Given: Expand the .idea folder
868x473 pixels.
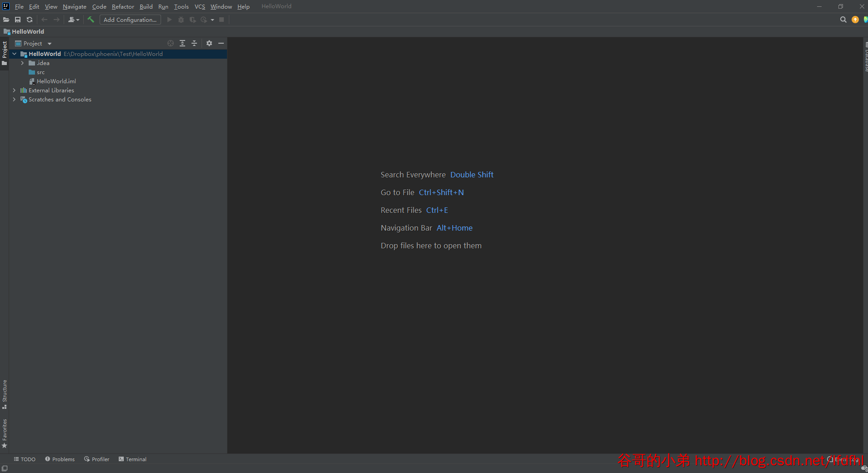Looking at the screenshot, I should [x=22, y=63].
